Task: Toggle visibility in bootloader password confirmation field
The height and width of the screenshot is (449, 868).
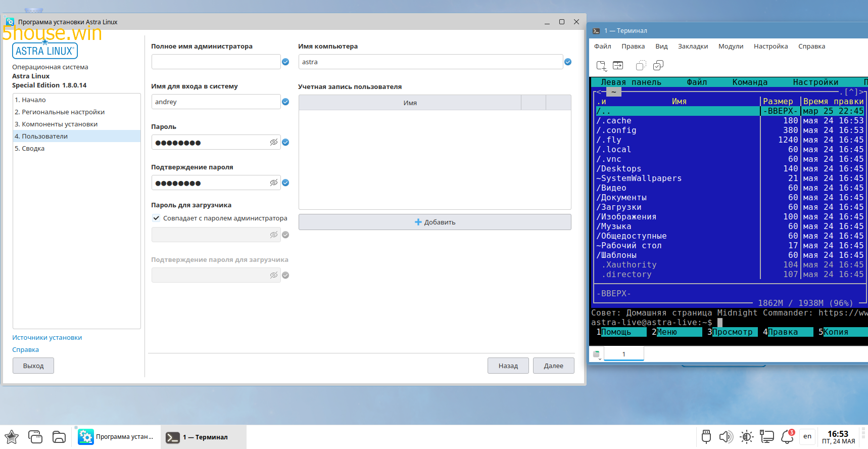Action: pos(274,275)
